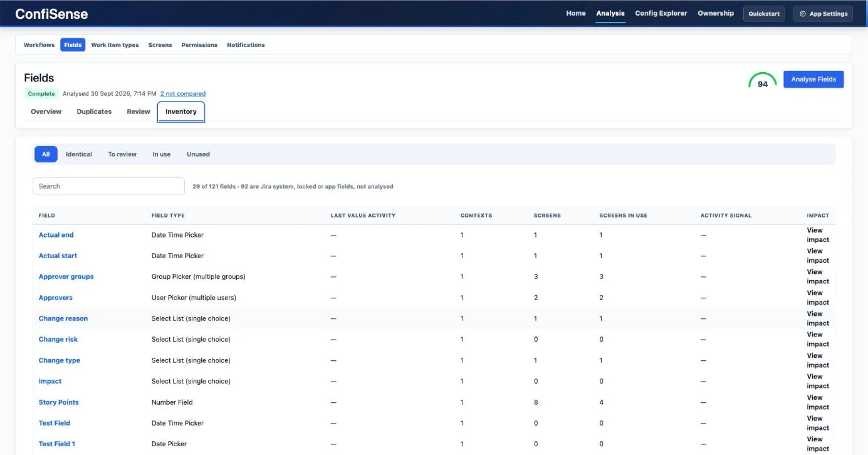View impact for Change type row
Image resolution: width=868 pixels, height=455 pixels.
click(818, 360)
